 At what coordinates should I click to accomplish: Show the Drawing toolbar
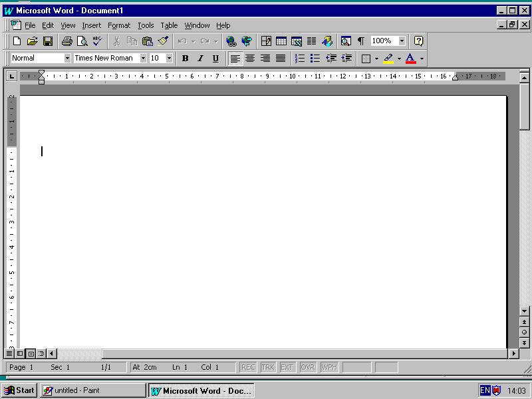tap(327, 41)
